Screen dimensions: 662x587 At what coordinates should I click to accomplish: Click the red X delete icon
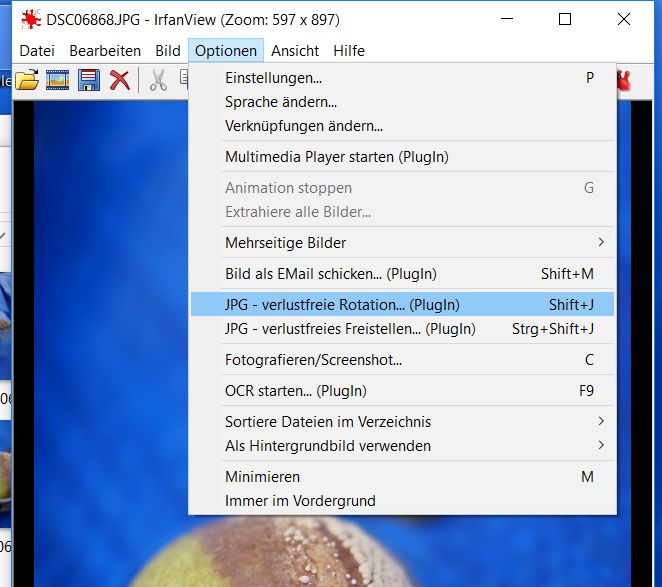(120, 80)
